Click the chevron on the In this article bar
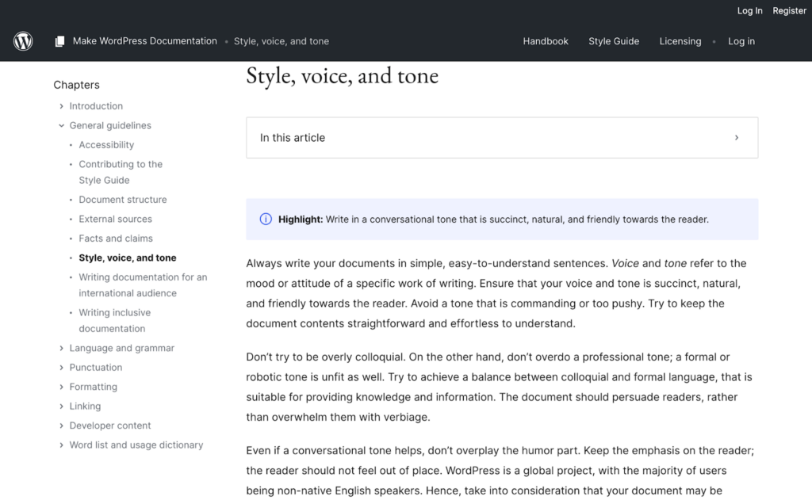 click(x=737, y=137)
